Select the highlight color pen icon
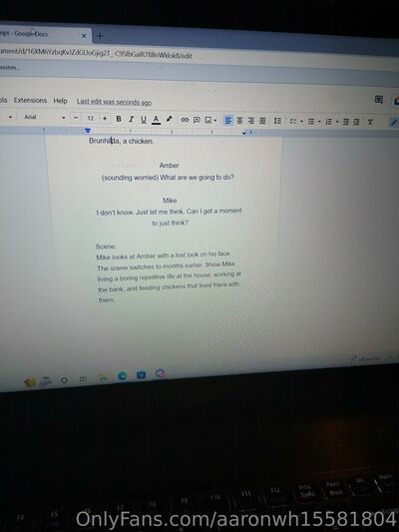 coord(169,119)
